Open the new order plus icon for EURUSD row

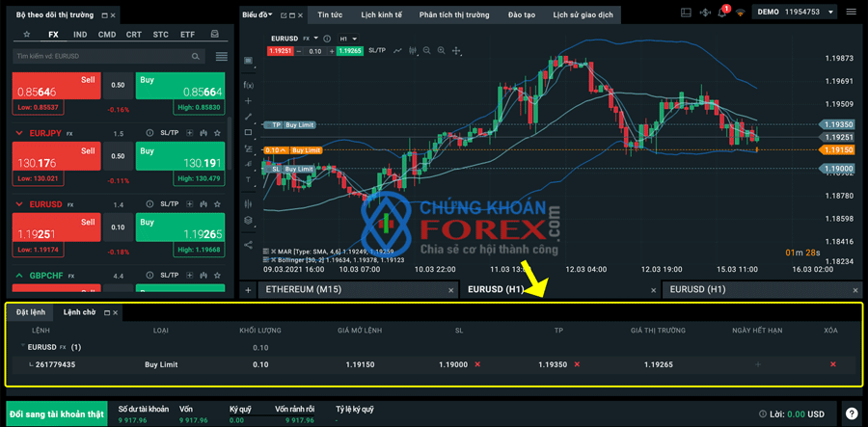[x=189, y=204]
